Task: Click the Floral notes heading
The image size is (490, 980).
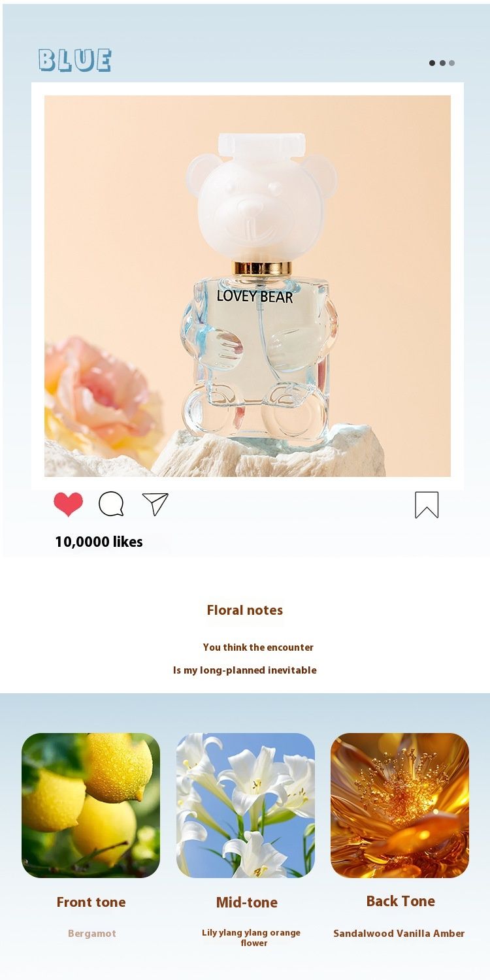Action: click(x=245, y=610)
